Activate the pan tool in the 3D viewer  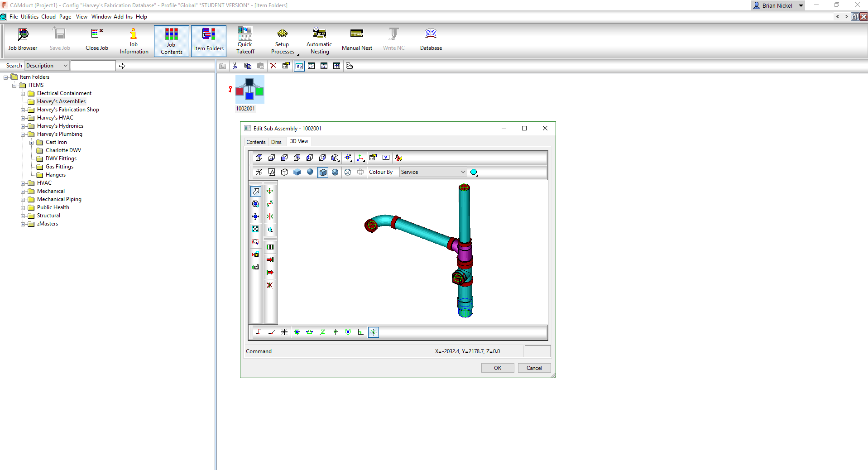pyautogui.click(x=256, y=216)
